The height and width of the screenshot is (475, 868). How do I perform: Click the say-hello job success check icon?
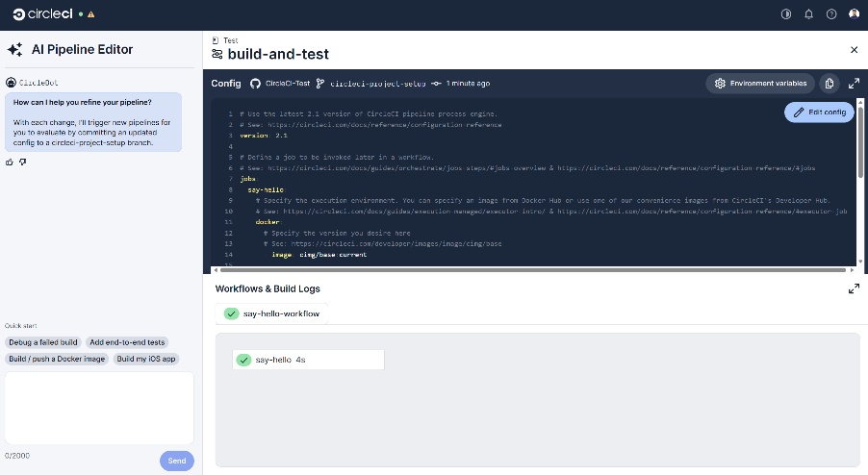point(243,360)
